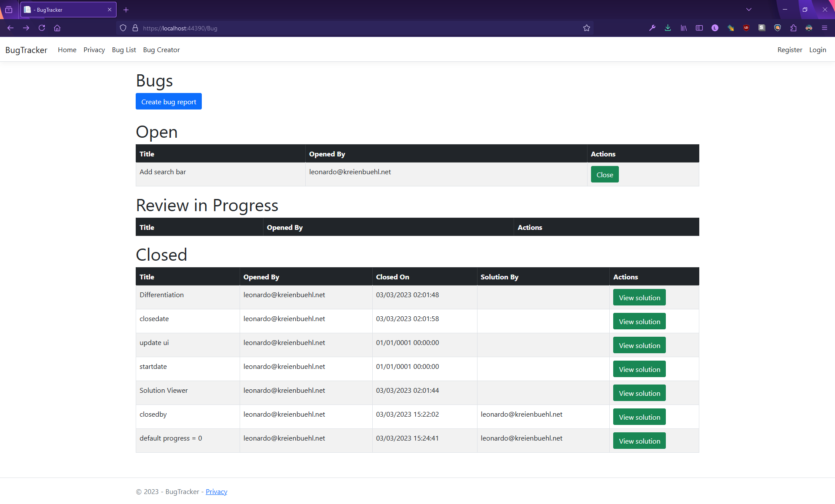This screenshot has width=835, height=504.
Task: Bookmark the page with the star icon
Action: 586,28
